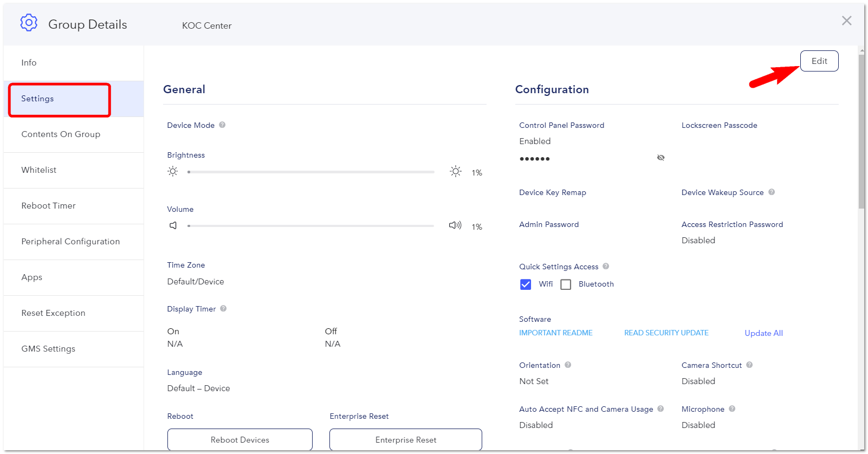Open GMS Settings tab
868x454 pixels.
click(74, 349)
